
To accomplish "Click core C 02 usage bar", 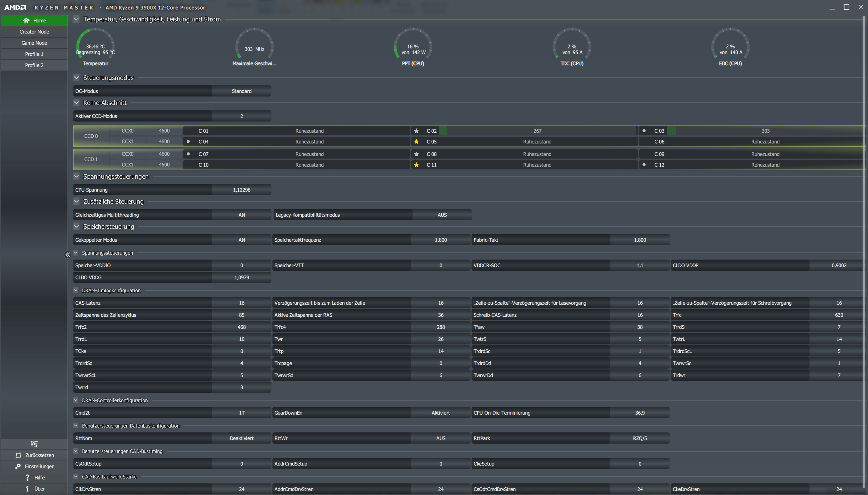I will coord(537,131).
